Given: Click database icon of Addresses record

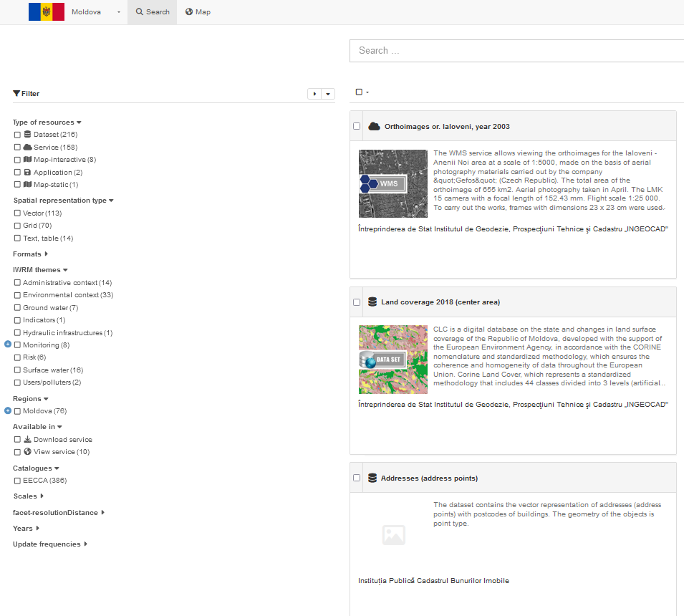Looking at the screenshot, I should click(372, 478).
